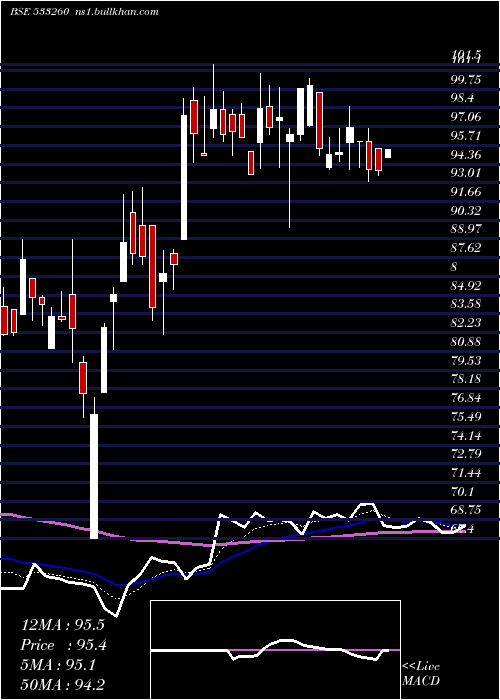Click the last white candlestick on the right
The image size is (500, 700).
[x=388, y=153]
